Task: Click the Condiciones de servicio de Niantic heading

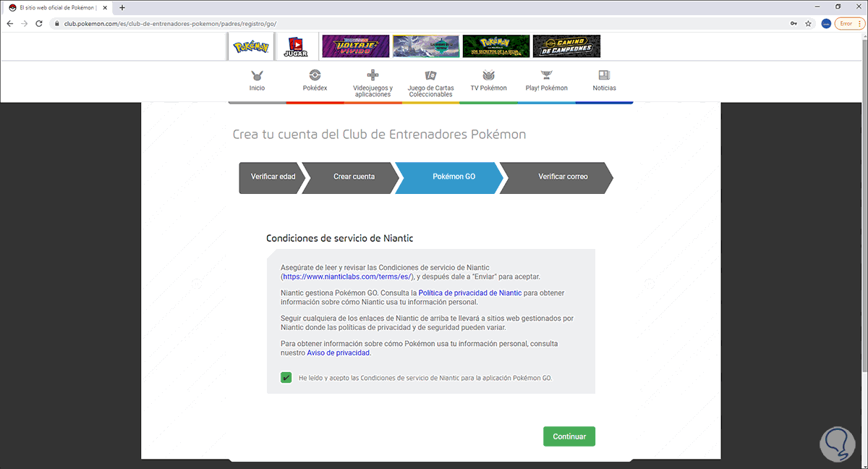Action: tap(340, 237)
